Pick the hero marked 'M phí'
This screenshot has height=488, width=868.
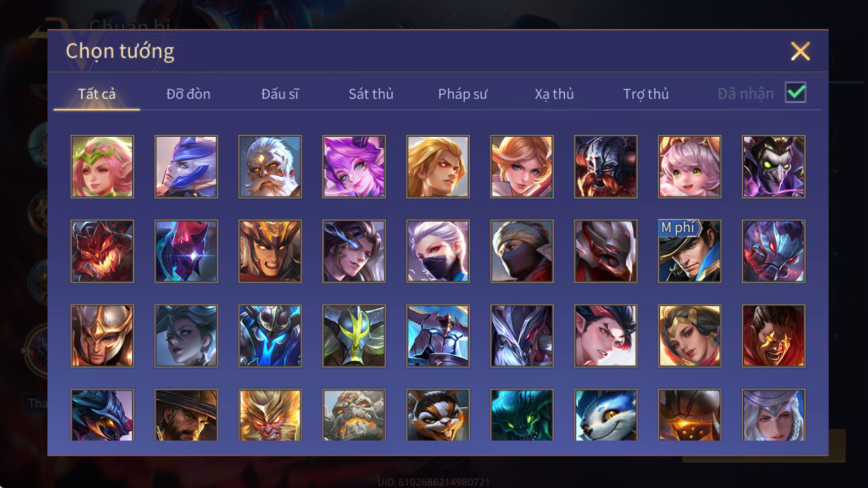click(x=689, y=251)
